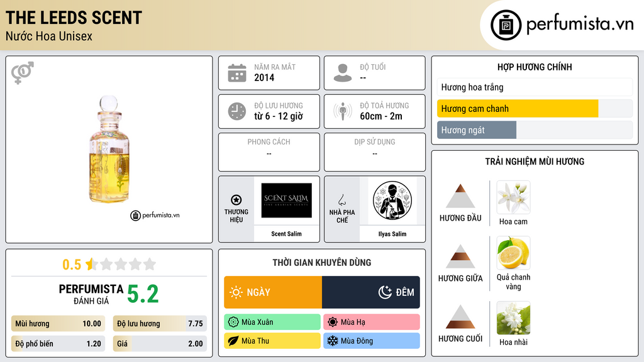Click the Độ phổ biến 1.20 score bar
Image resolution: width=644 pixels, height=362 pixels.
point(58,344)
